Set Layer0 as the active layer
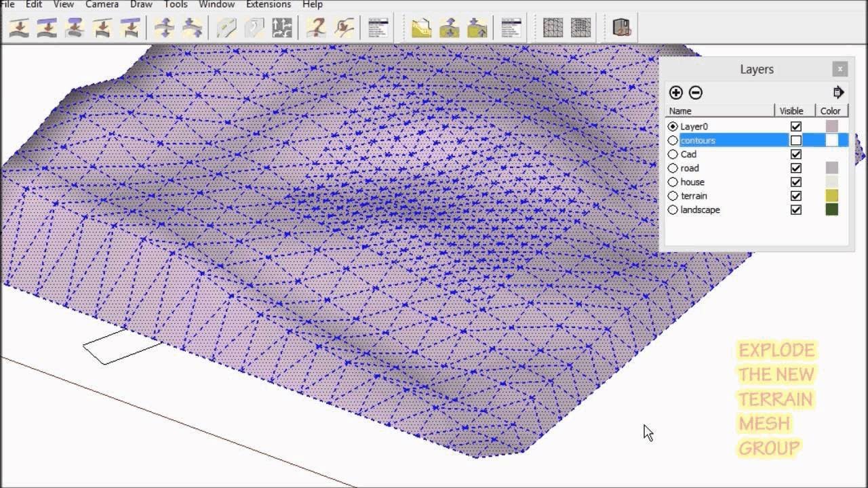Image resolution: width=868 pixels, height=488 pixels. [x=673, y=127]
